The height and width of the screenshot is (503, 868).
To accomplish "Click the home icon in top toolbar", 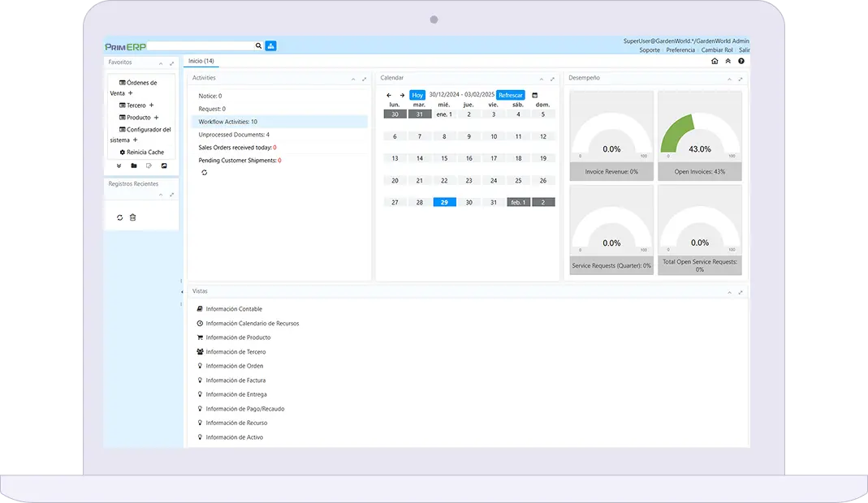I will point(715,61).
